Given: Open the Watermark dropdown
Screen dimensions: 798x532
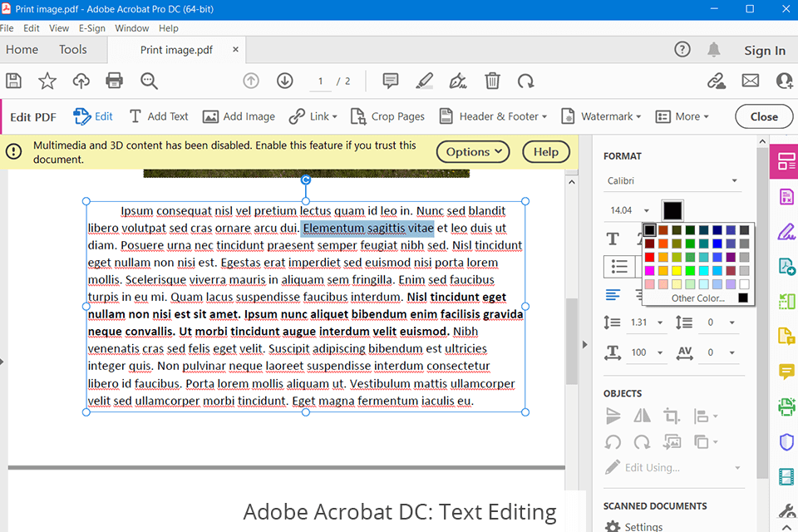Looking at the screenshot, I should [x=600, y=116].
